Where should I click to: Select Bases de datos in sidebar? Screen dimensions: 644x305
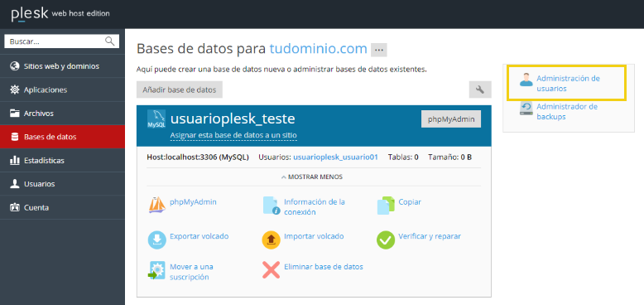coord(62,137)
